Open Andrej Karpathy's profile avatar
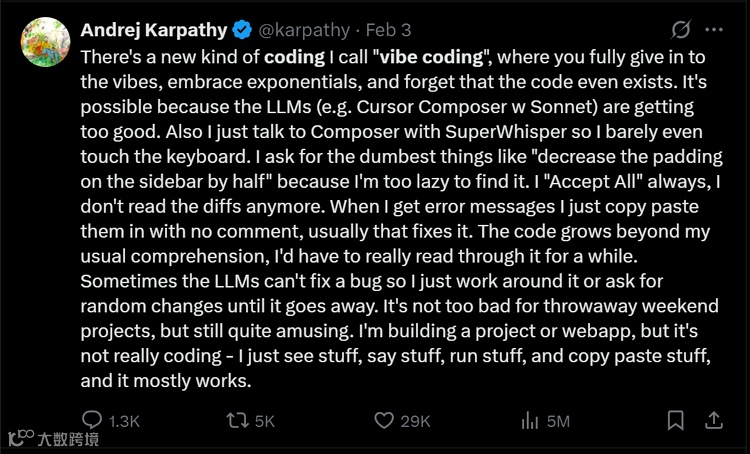Viewport: 750px width, 454px height. pos(45,42)
